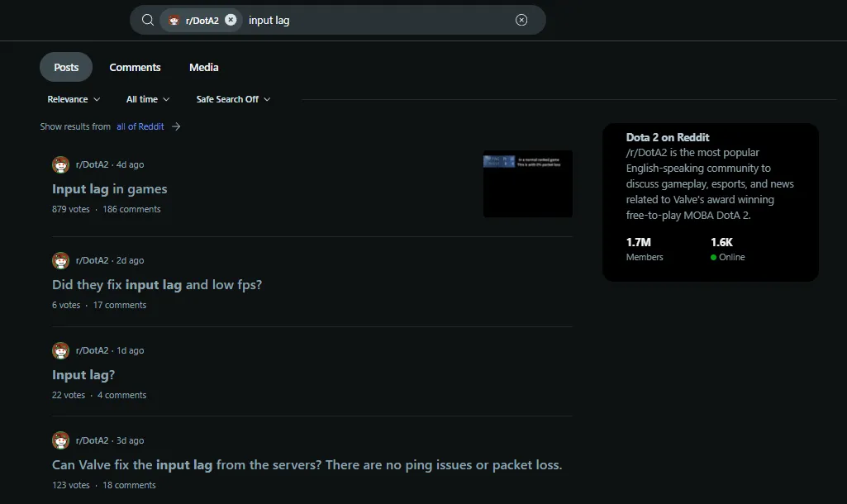This screenshot has width=847, height=504.
Task: Open avatar of the 'Can Valve fix' post
Action: click(x=60, y=440)
